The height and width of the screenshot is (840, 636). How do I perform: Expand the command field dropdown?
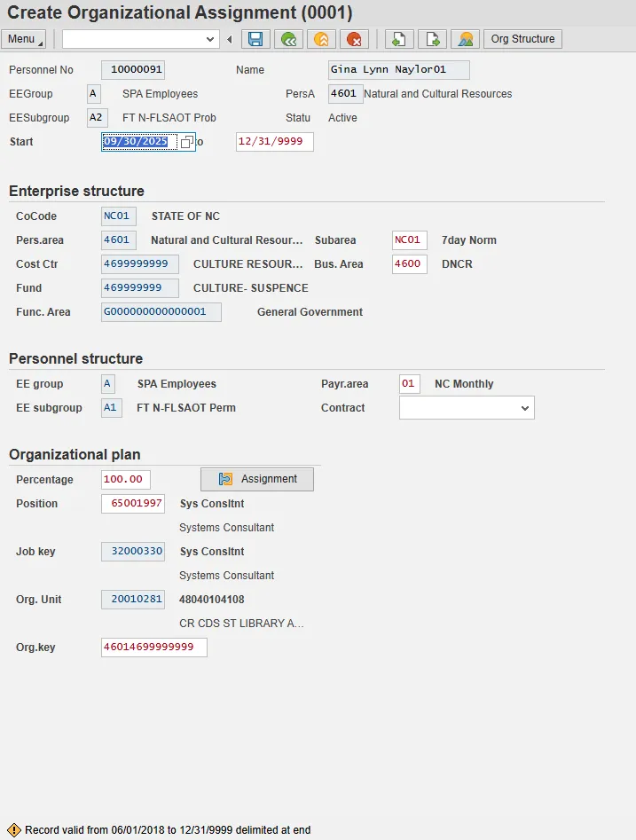point(210,39)
